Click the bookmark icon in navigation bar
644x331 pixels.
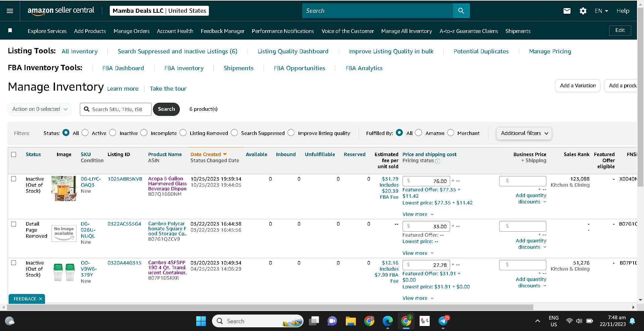click(10, 31)
